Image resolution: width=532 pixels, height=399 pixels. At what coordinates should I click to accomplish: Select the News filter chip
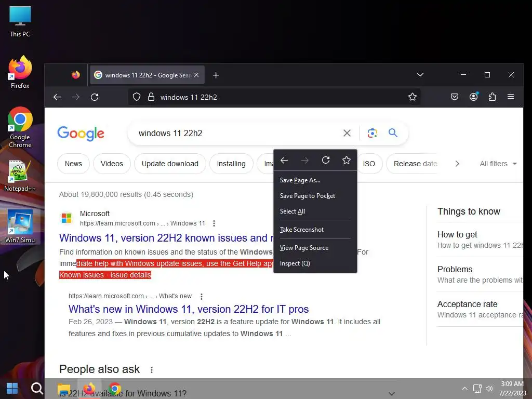coord(73,164)
